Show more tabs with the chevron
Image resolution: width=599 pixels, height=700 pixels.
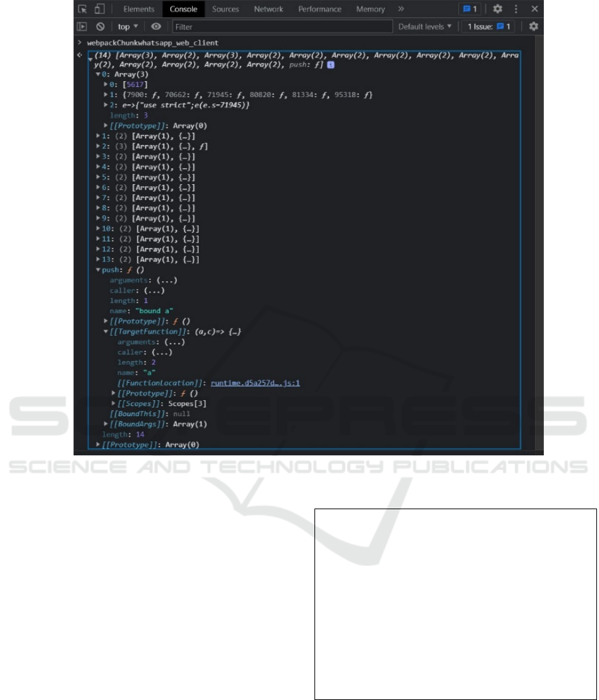point(401,9)
